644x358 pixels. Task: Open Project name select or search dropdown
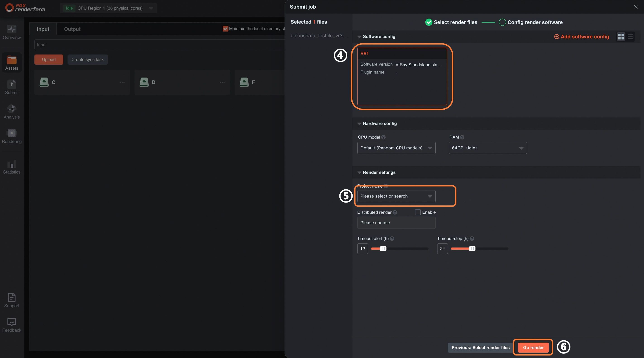[396, 196]
